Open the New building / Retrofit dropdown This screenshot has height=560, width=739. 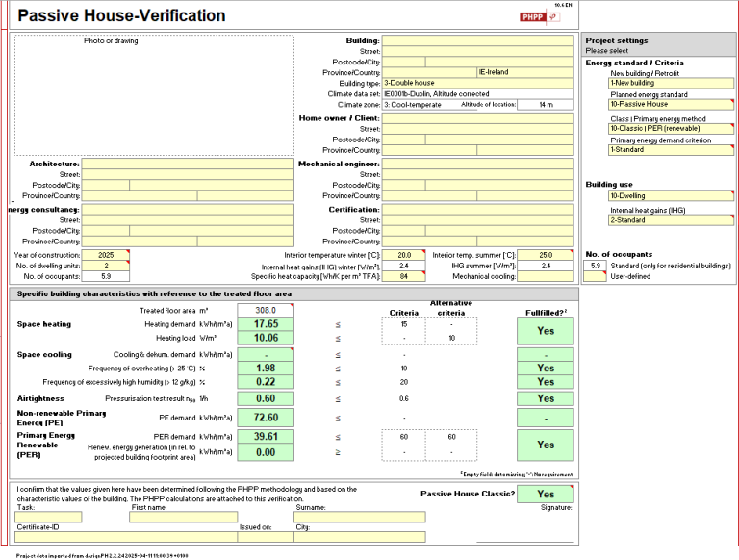[671, 83]
